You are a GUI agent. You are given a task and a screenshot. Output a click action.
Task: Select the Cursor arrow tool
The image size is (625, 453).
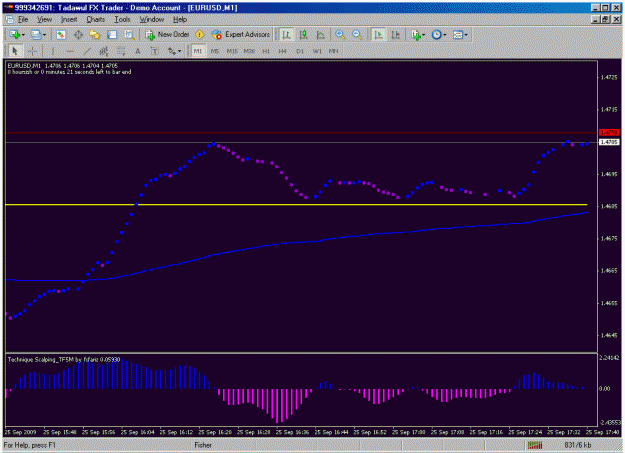15,51
